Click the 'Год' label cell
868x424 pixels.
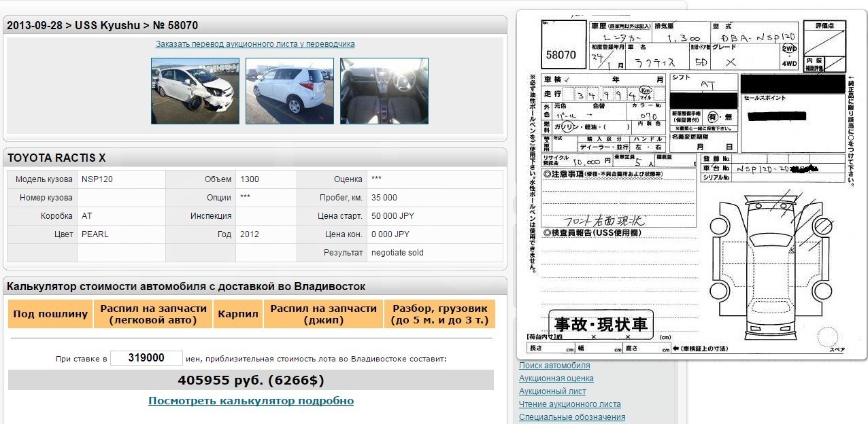tap(201, 234)
